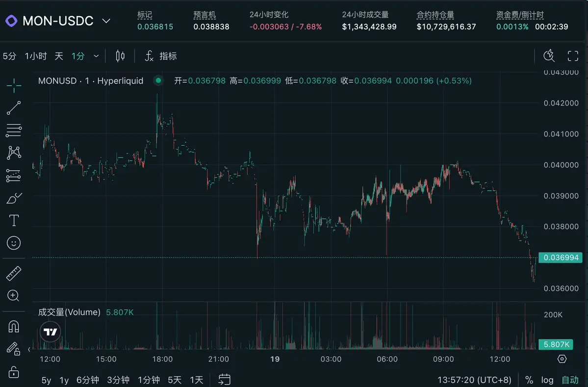Select the brush drawing tool

coord(14,198)
